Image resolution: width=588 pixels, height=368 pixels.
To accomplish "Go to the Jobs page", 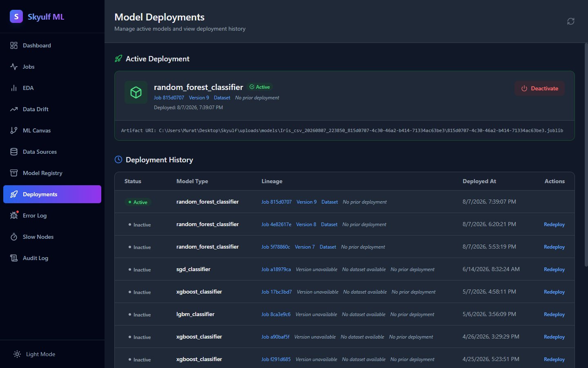I will tap(52, 67).
